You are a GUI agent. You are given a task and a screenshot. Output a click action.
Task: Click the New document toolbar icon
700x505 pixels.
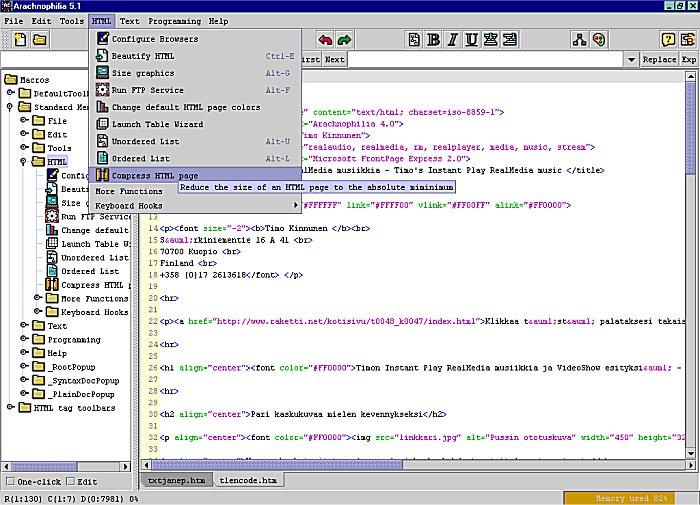(20, 40)
